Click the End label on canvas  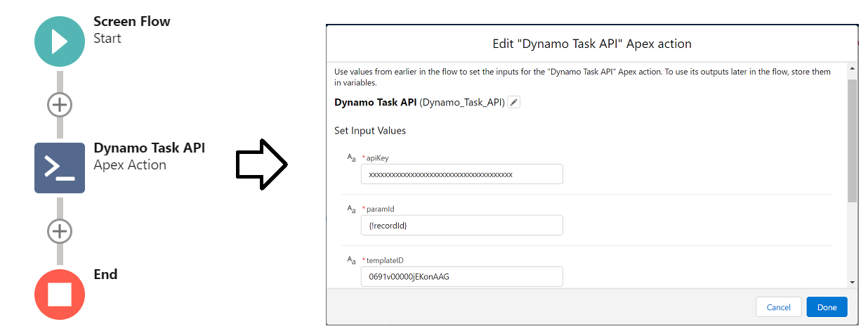tap(105, 274)
